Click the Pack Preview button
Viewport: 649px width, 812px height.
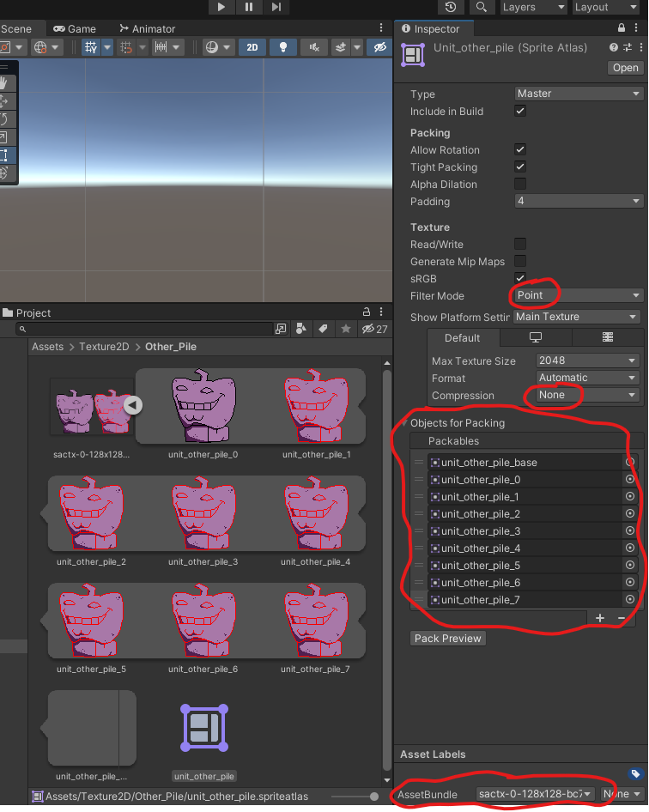point(447,639)
